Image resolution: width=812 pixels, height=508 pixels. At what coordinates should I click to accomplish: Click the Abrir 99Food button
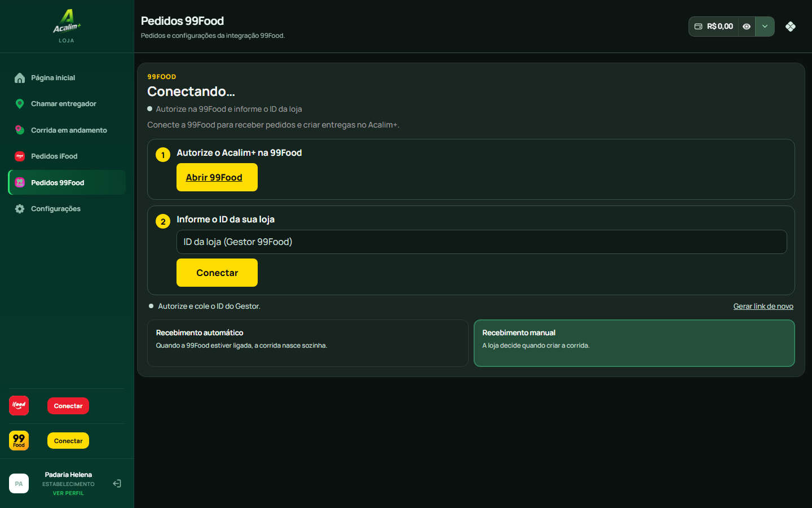point(217,177)
